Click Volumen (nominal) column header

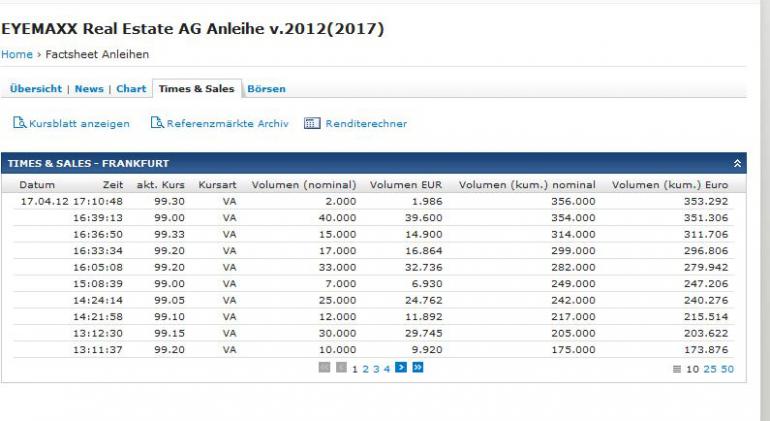[x=304, y=185]
